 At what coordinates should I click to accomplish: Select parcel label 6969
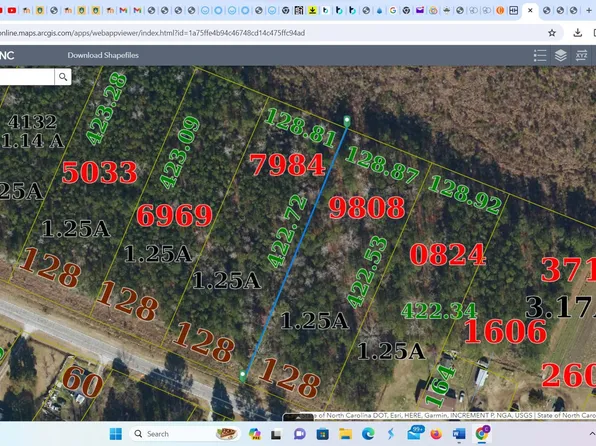[174, 215]
